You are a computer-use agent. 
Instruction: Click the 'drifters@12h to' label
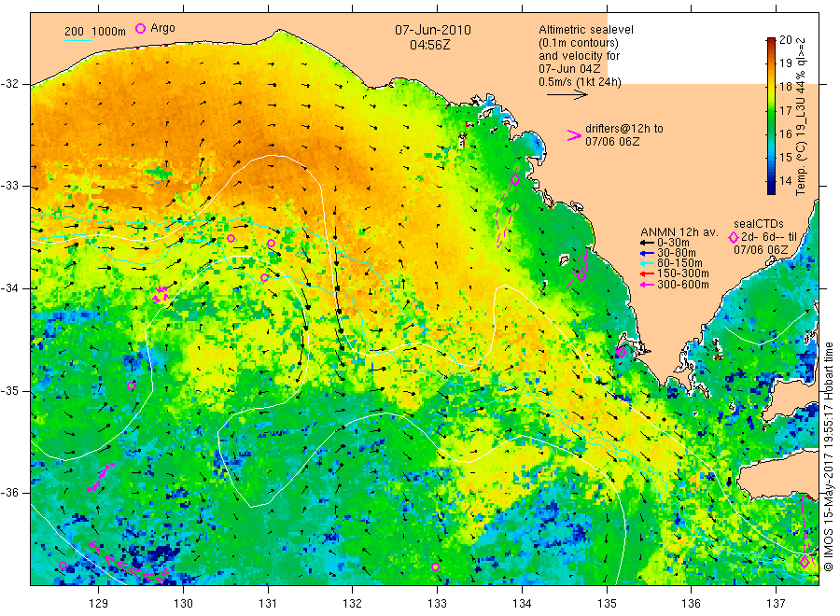624,129
